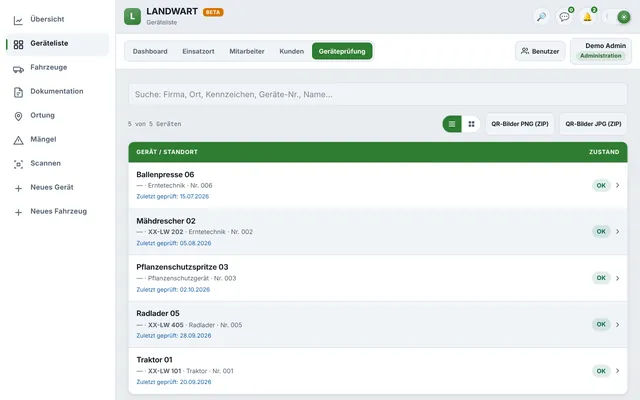This screenshot has width=640, height=400.
Task: Open the magnifying glass search icon
Action: pyautogui.click(x=541, y=17)
